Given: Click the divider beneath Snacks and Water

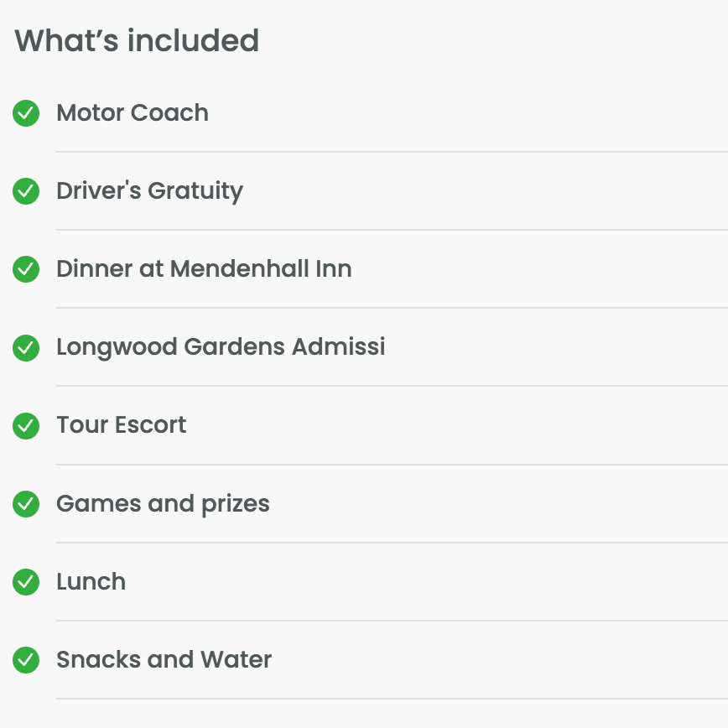Looking at the screenshot, I should [x=392, y=699].
